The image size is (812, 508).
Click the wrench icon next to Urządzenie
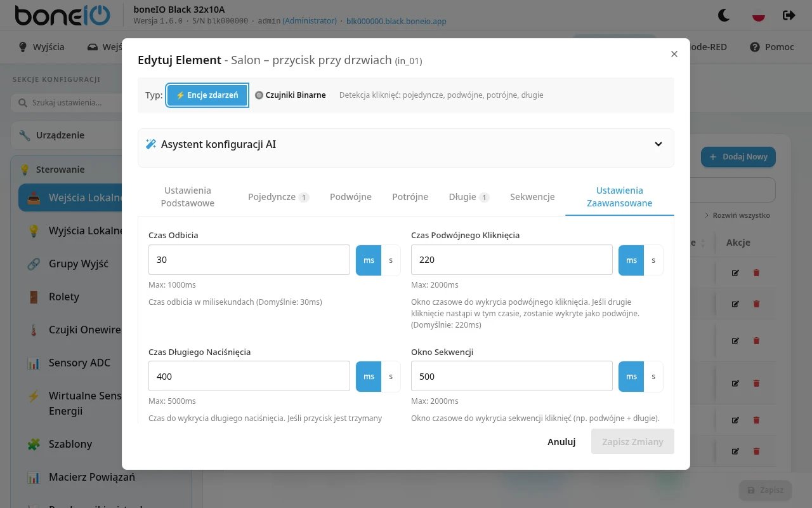point(25,135)
